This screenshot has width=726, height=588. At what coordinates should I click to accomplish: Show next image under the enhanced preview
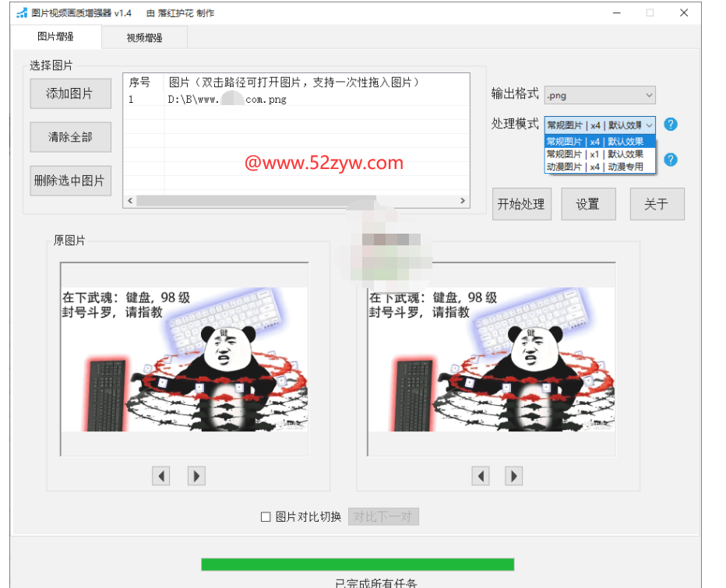[513, 476]
